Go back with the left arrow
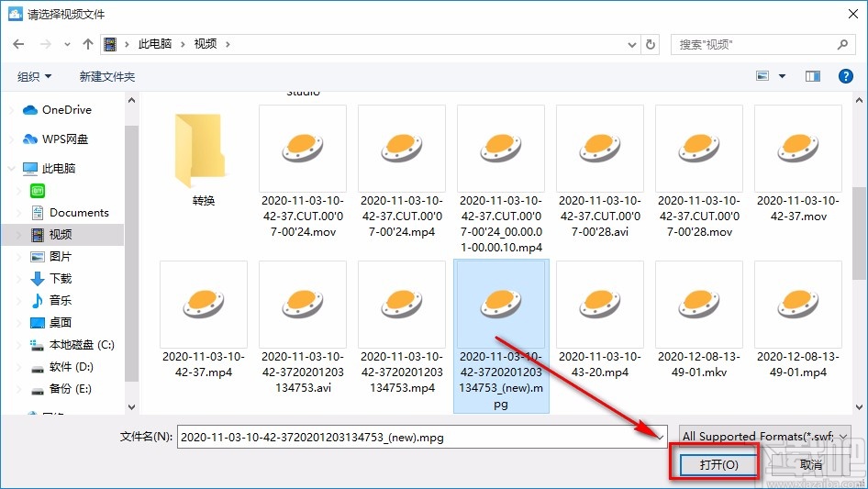The image size is (868, 489). [x=18, y=44]
